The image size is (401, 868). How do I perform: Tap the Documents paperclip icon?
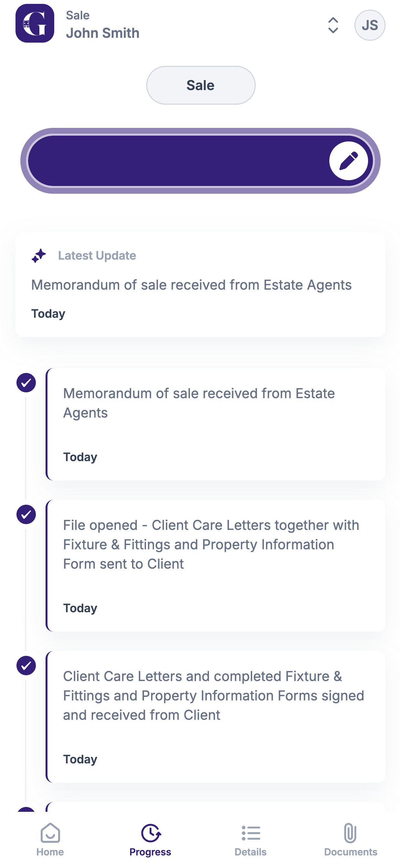coord(350,832)
